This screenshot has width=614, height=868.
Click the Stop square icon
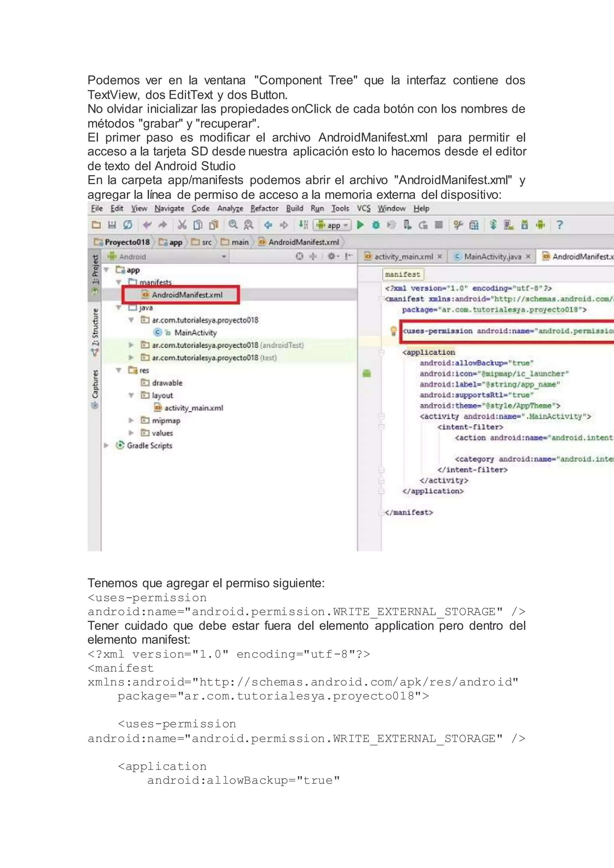(x=439, y=225)
